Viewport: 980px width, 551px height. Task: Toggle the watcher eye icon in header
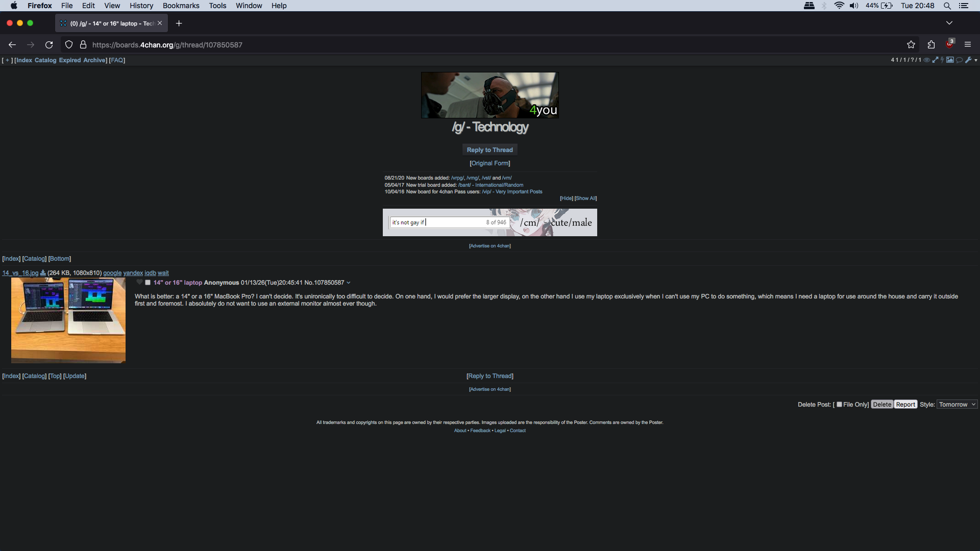(x=927, y=60)
